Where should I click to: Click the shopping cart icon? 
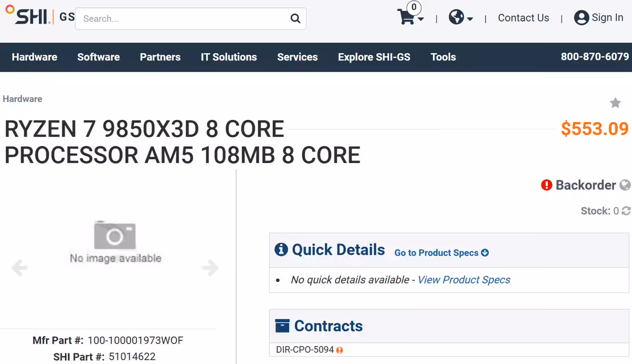(406, 17)
